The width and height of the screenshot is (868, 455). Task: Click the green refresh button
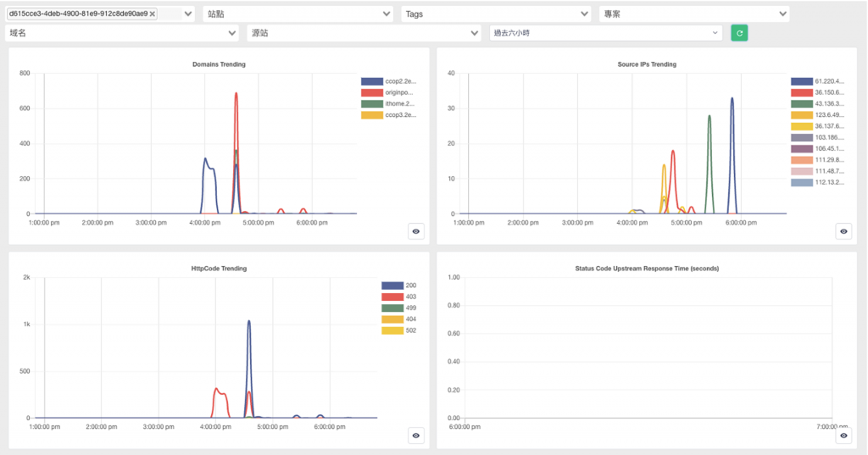point(739,33)
